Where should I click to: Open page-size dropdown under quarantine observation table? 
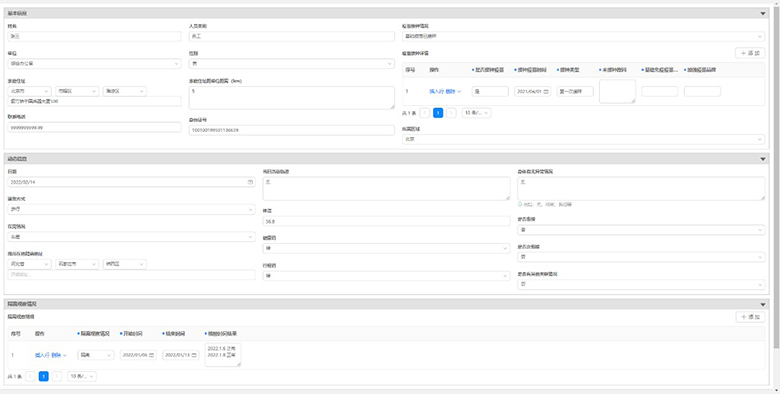[82, 377]
